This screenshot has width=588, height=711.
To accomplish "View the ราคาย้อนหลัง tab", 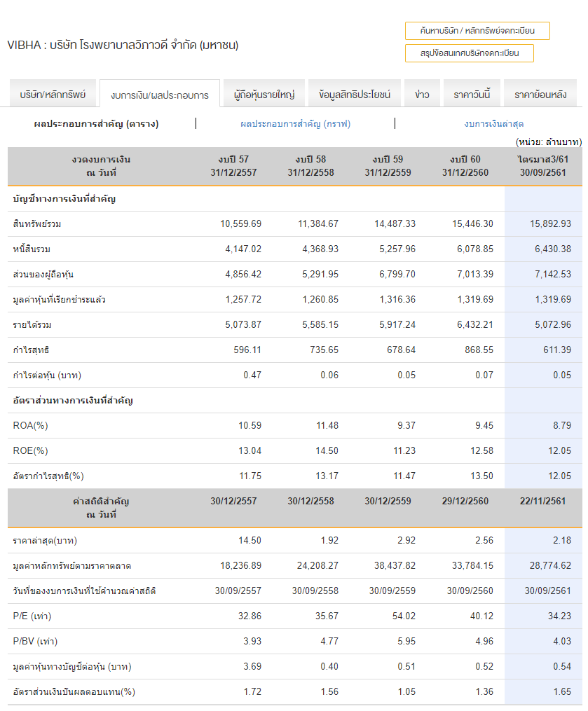I will [x=540, y=95].
